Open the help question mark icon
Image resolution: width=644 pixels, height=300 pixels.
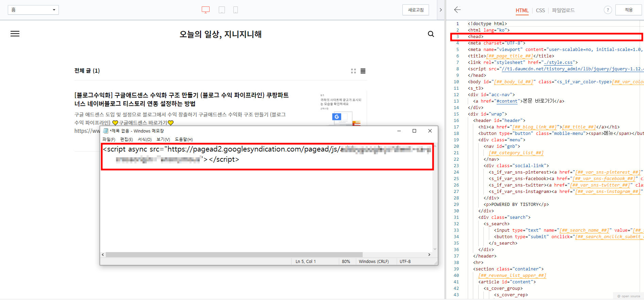tap(608, 10)
